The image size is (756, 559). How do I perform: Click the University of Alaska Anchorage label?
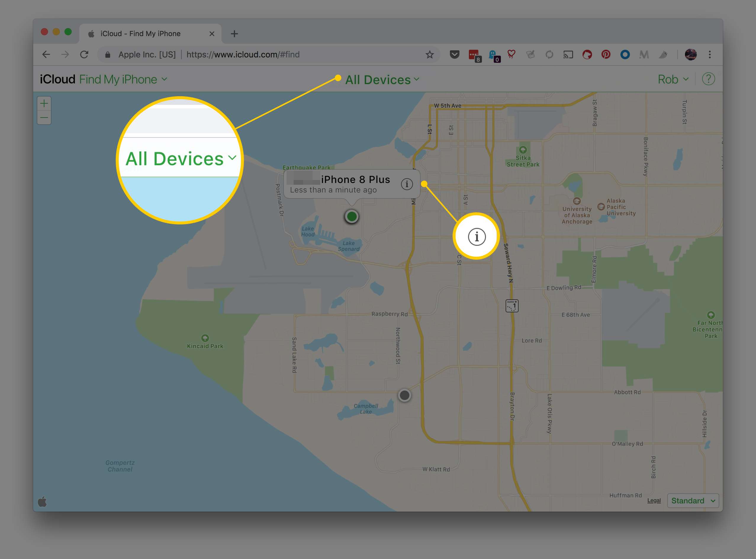(577, 215)
